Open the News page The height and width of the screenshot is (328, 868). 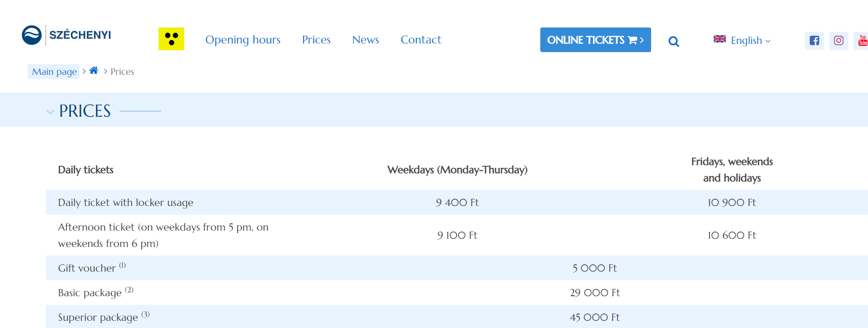tap(365, 40)
